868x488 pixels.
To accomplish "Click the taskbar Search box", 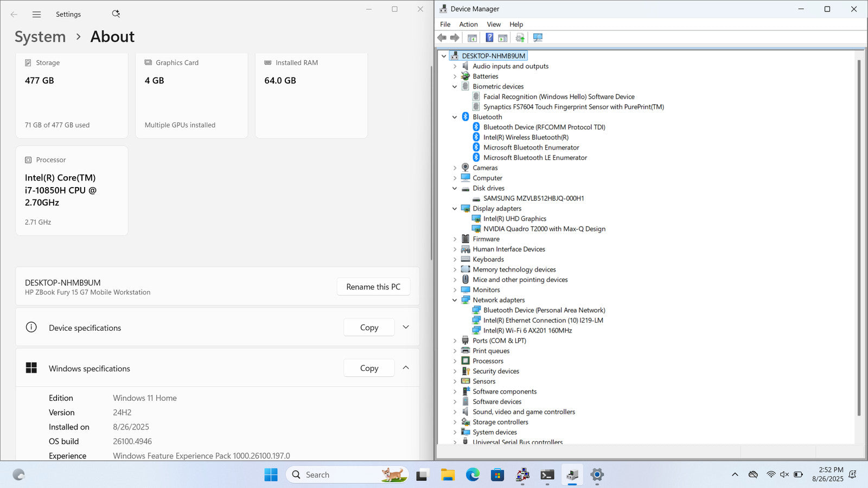I will click(347, 475).
